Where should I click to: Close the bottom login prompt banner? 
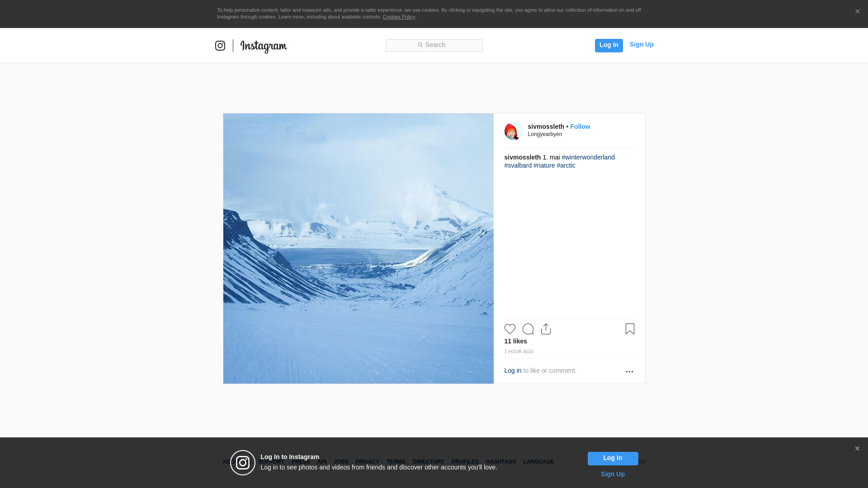857,449
